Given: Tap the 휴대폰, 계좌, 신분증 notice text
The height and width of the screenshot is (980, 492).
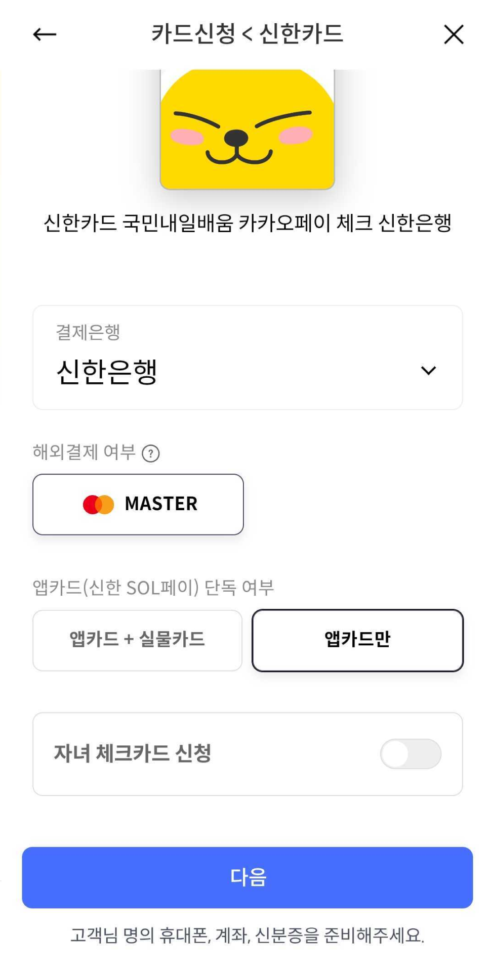Looking at the screenshot, I should point(247,936).
